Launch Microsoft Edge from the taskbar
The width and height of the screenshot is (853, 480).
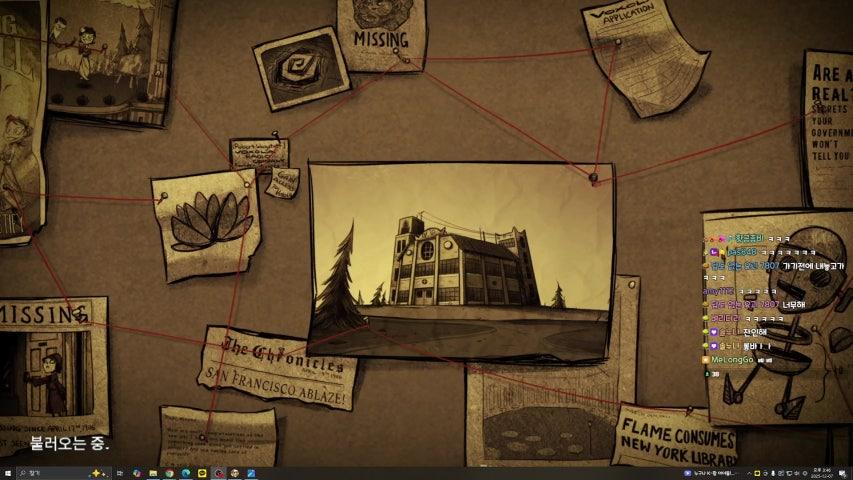coord(186,473)
